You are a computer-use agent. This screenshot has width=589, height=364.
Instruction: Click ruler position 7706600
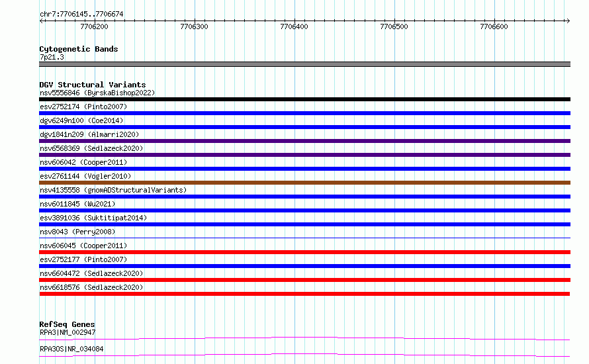(x=494, y=26)
